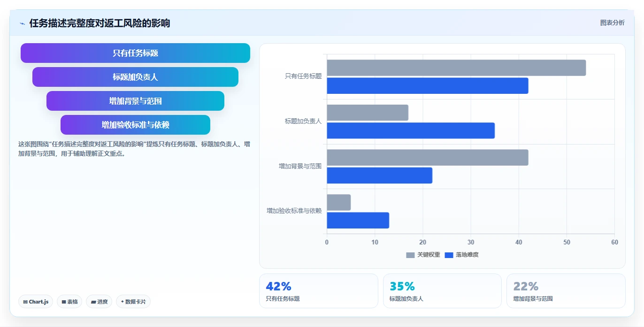Click the gray legend swatch for 关键权重
The image size is (644, 327).
(410, 255)
